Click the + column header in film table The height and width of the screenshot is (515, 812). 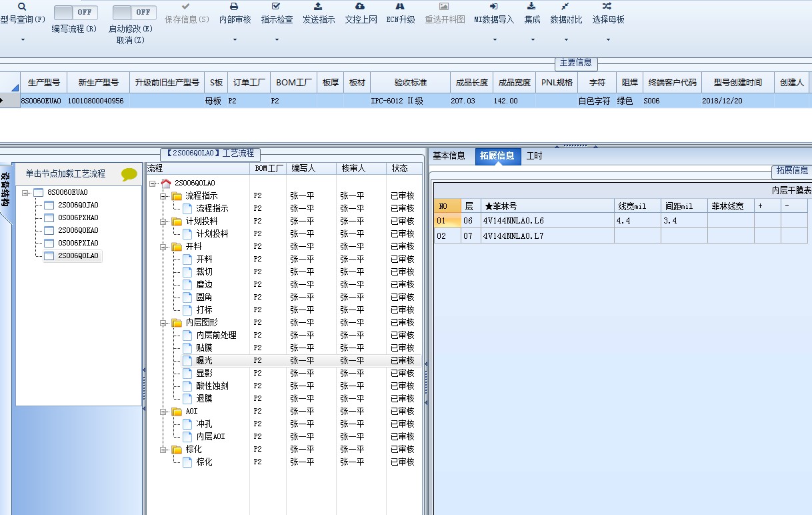pyautogui.click(x=767, y=206)
